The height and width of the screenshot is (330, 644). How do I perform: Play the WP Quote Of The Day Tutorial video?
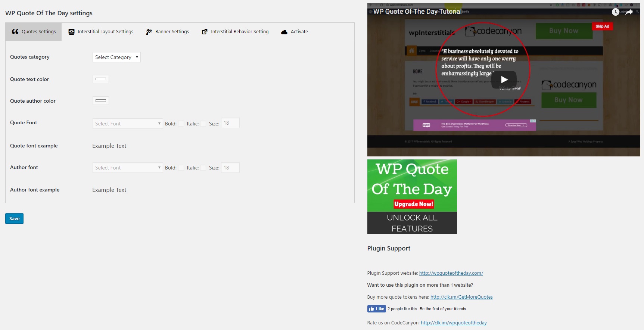tap(504, 80)
